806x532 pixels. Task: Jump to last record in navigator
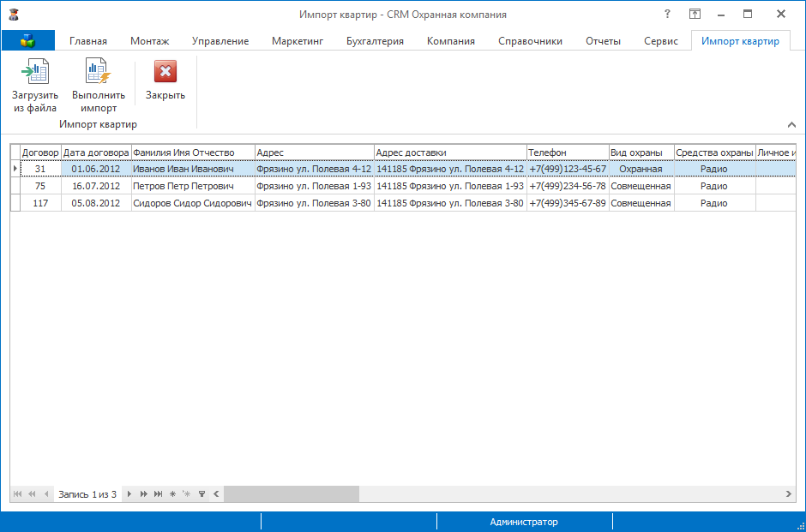(159, 494)
